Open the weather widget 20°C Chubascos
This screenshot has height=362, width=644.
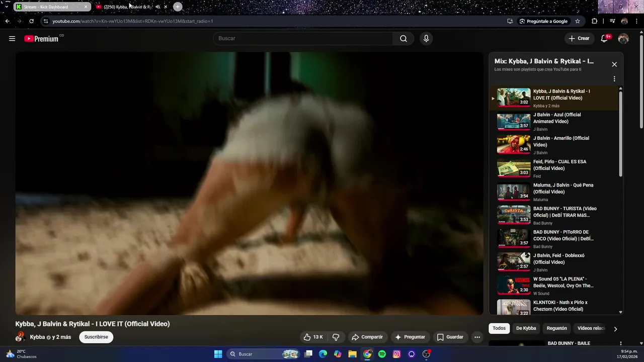21,354
